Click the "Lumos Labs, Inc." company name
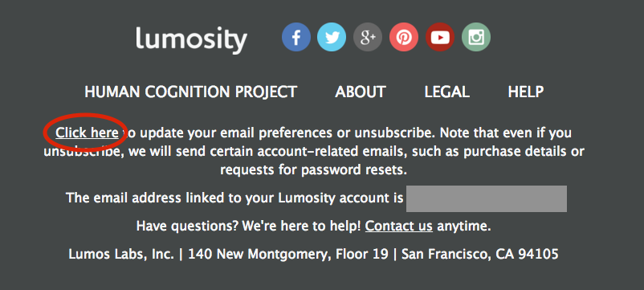 (x=121, y=255)
